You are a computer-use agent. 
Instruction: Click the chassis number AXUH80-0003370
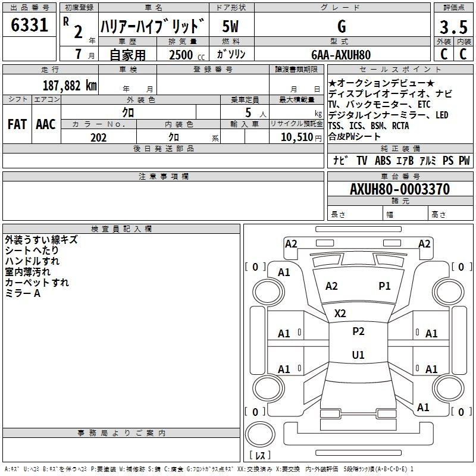[x=400, y=189]
